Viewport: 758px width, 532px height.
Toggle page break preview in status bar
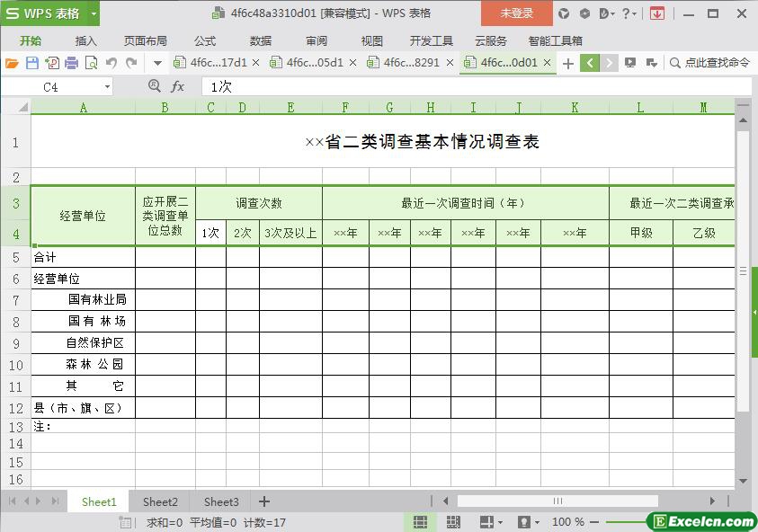453,522
